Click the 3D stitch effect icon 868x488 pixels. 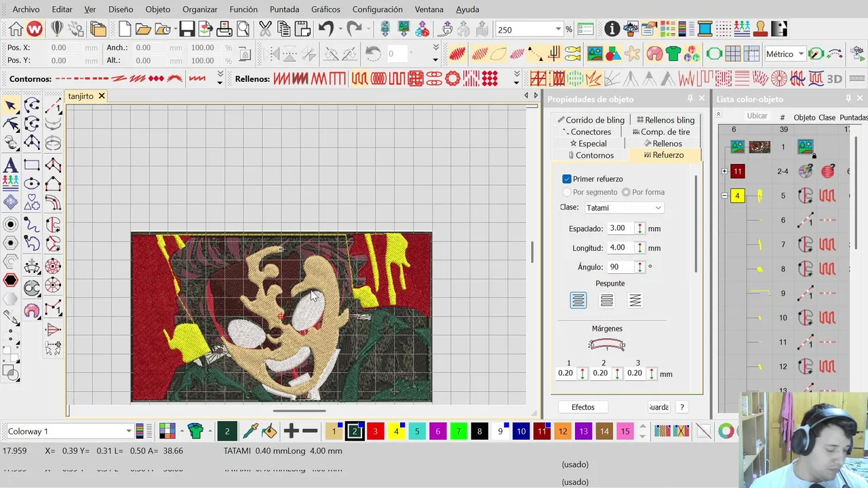[835, 79]
